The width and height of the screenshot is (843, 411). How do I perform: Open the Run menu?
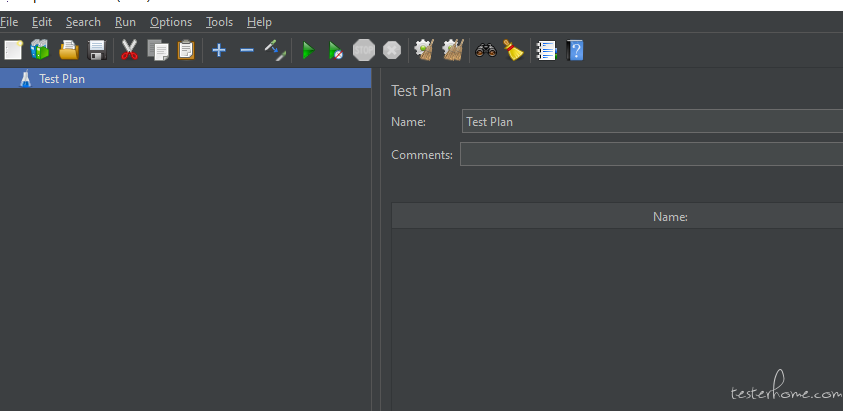125,22
